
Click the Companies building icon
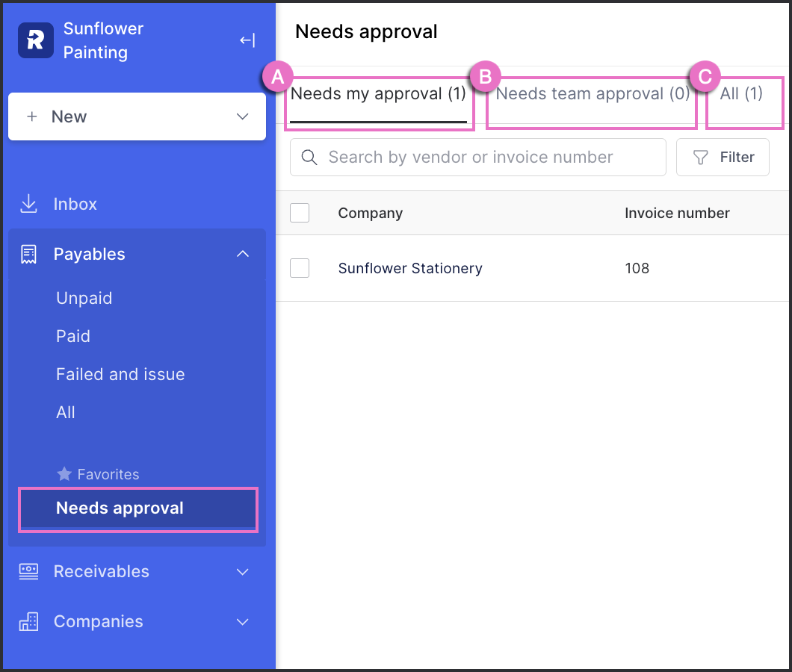coord(29,621)
